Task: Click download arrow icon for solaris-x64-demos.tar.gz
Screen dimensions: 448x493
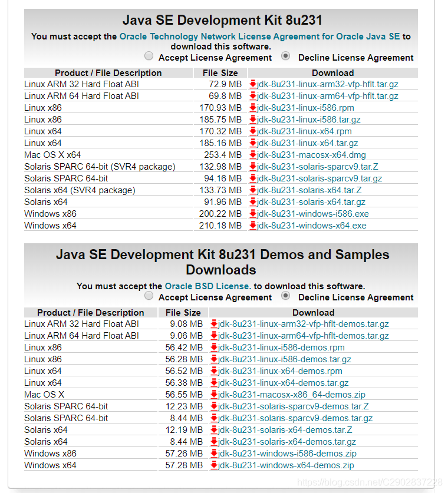Action: click(214, 442)
